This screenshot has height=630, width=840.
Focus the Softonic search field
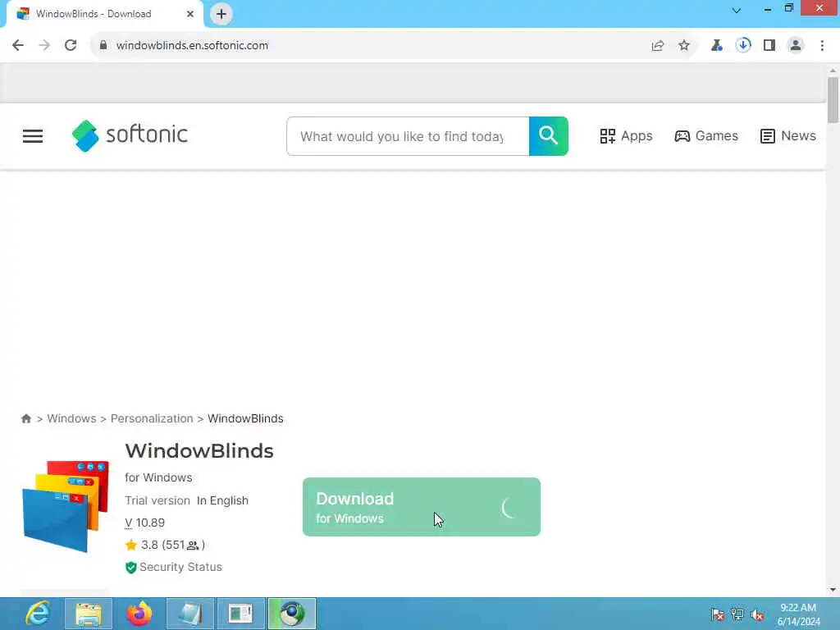coord(408,136)
